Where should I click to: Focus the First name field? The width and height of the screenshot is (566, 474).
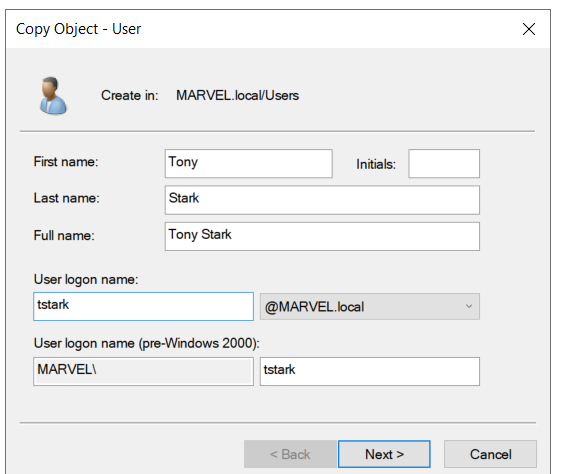click(x=249, y=164)
